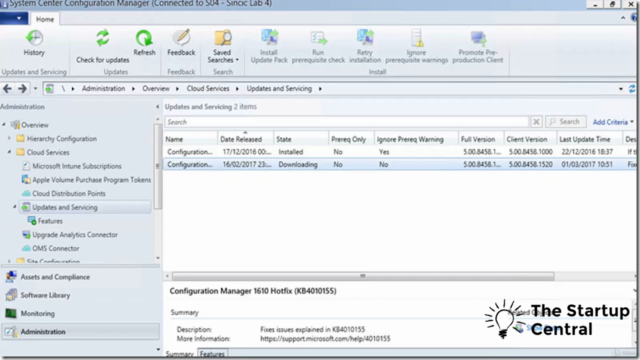640x360 pixels.
Task: Collapse Updates and Servicing node
Action: click(x=15, y=207)
